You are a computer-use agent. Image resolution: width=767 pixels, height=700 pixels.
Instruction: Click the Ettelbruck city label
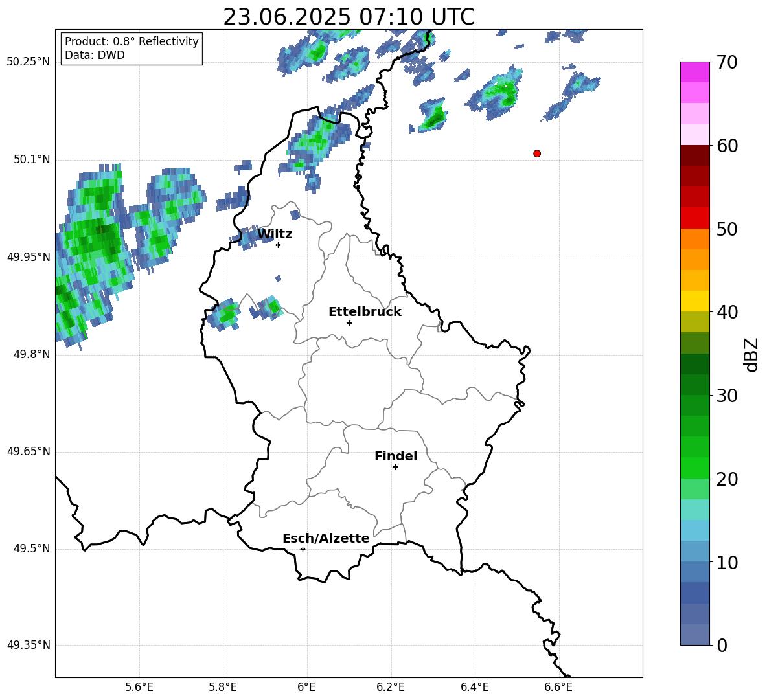(x=365, y=312)
